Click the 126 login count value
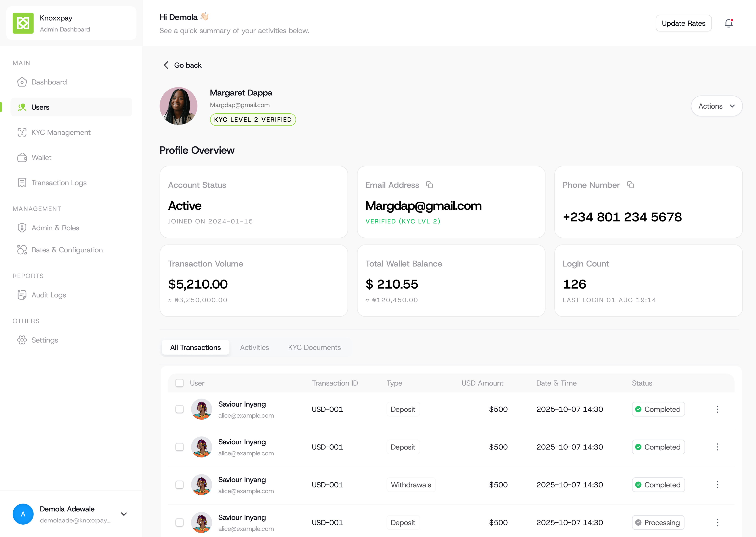 (x=574, y=284)
